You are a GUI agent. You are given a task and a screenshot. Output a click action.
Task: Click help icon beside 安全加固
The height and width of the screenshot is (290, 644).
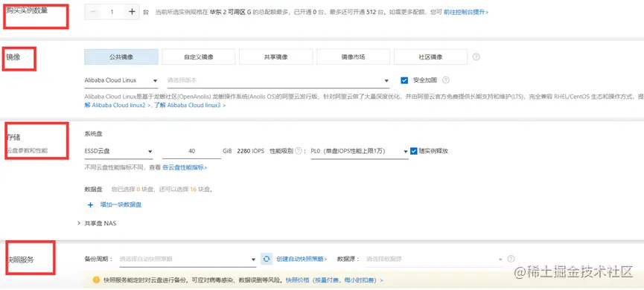pos(446,80)
